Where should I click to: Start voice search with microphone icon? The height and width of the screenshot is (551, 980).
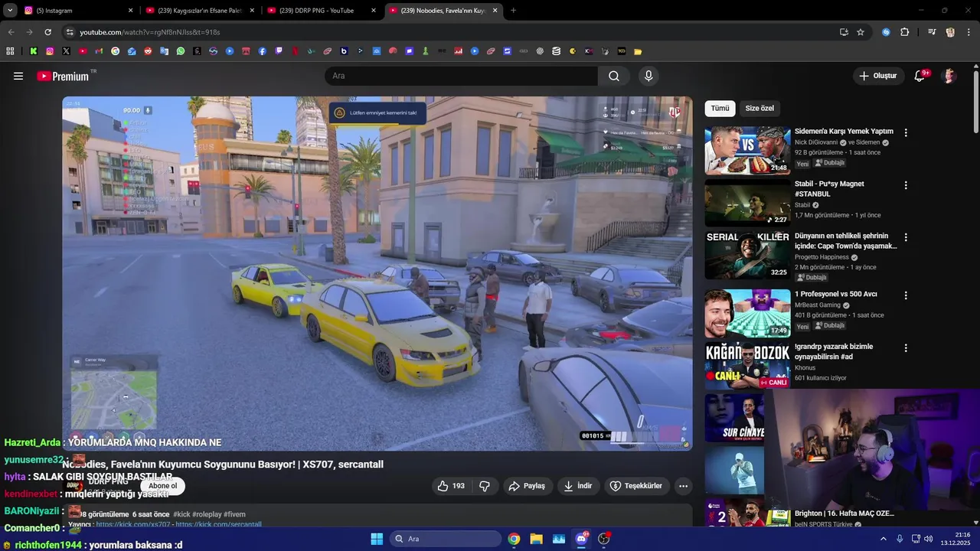pos(648,76)
